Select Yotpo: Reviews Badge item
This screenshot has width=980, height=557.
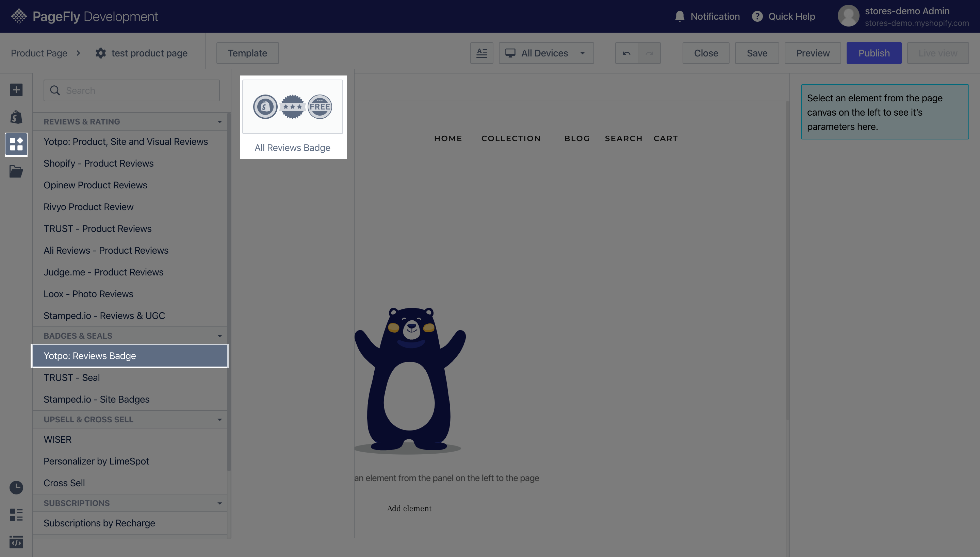click(130, 356)
